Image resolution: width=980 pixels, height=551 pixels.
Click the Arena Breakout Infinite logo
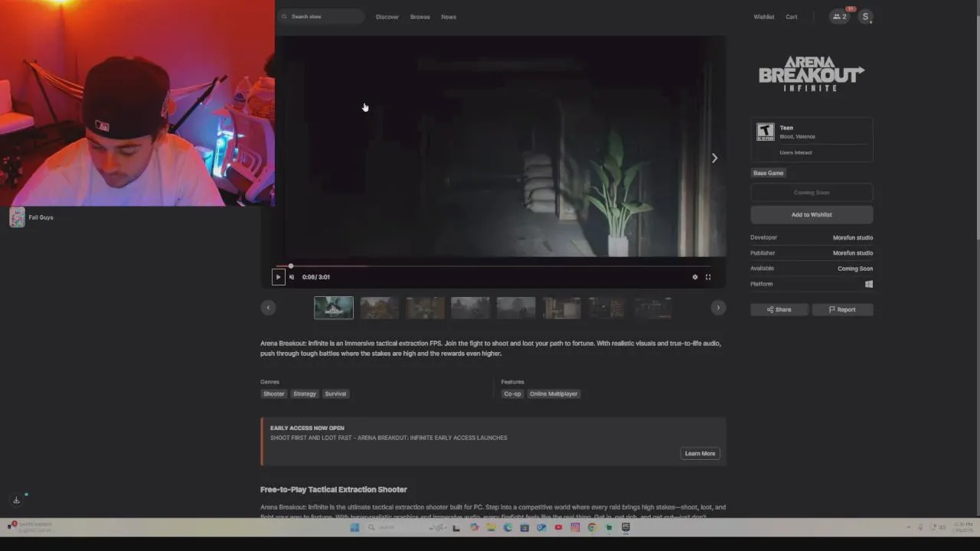[x=812, y=73]
